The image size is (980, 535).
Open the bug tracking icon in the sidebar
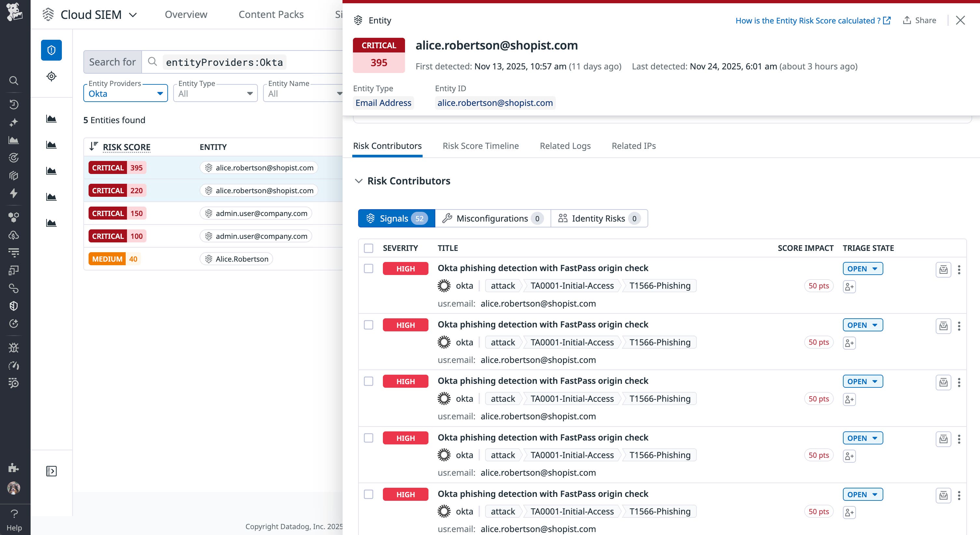(x=14, y=347)
